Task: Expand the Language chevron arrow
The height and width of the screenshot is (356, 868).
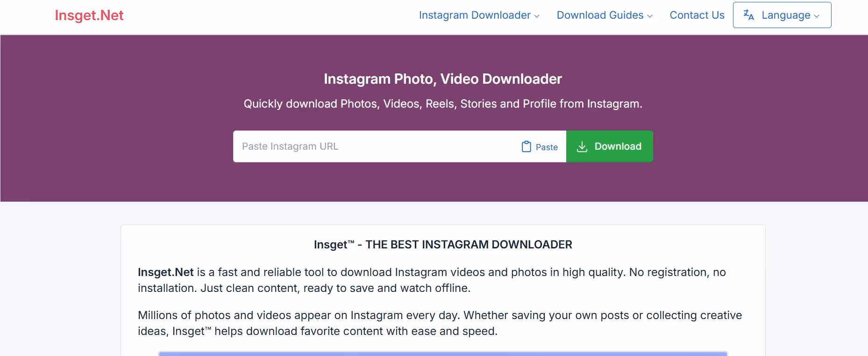Action: (817, 16)
